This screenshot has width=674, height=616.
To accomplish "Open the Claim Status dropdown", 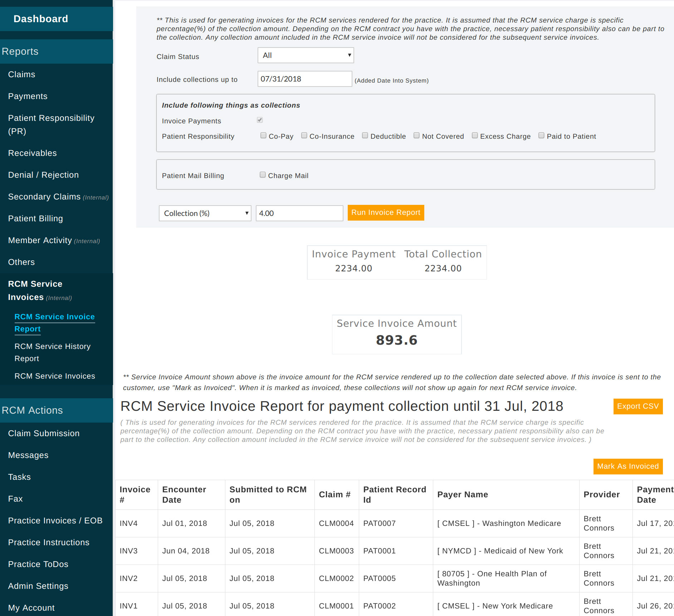I will coord(305,55).
